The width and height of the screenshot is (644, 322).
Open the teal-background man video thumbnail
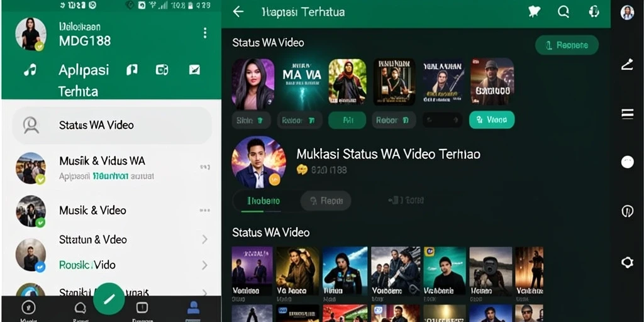click(x=445, y=270)
